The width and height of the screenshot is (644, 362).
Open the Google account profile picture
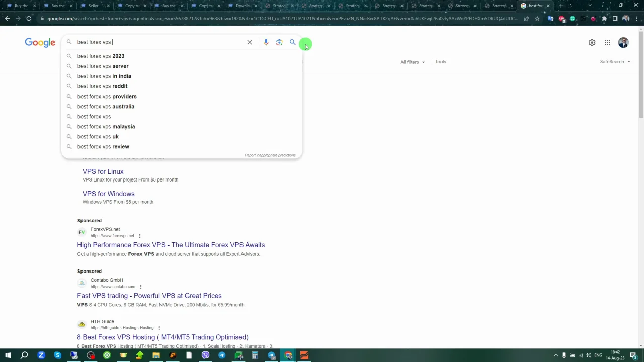pyautogui.click(x=623, y=43)
